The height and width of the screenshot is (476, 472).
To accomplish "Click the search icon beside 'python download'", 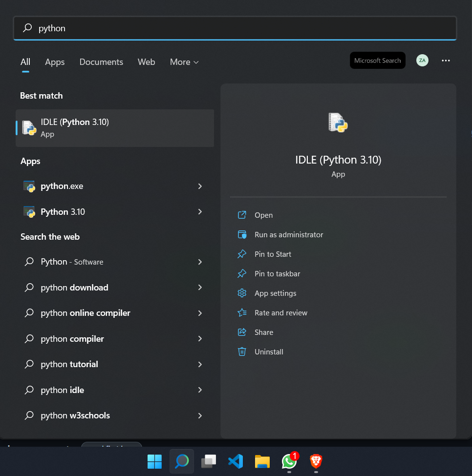I will tap(29, 287).
